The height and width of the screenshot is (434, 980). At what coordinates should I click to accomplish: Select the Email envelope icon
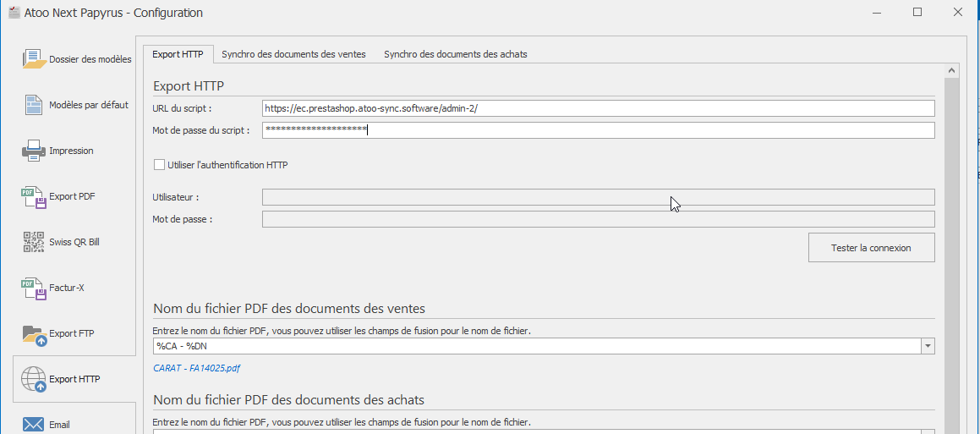pyautogui.click(x=34, y=425)
